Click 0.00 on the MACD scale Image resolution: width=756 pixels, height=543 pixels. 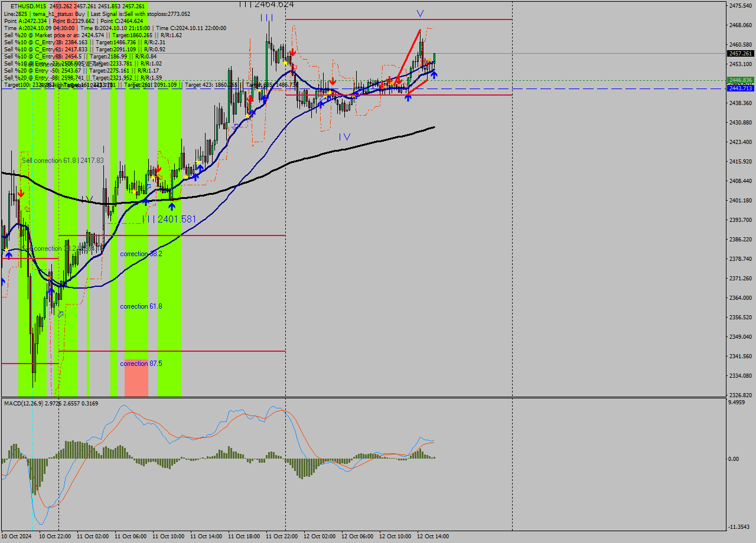(734, 459)
